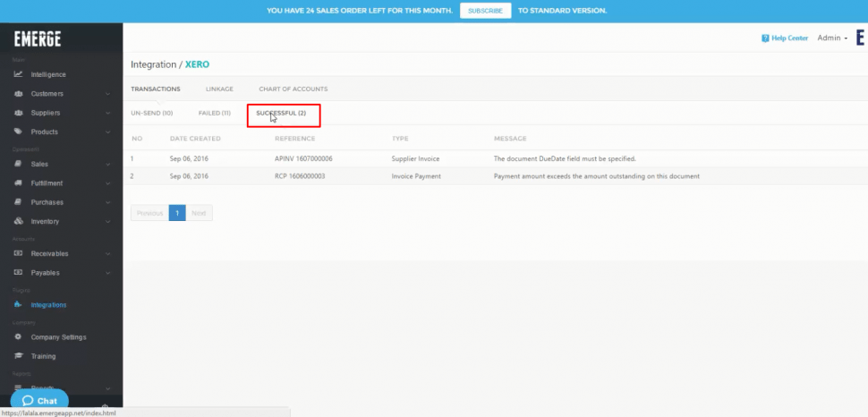This screenshot has height=417, width=868.
Task: Open the Chat widget
Action: [x=39, y=401]
